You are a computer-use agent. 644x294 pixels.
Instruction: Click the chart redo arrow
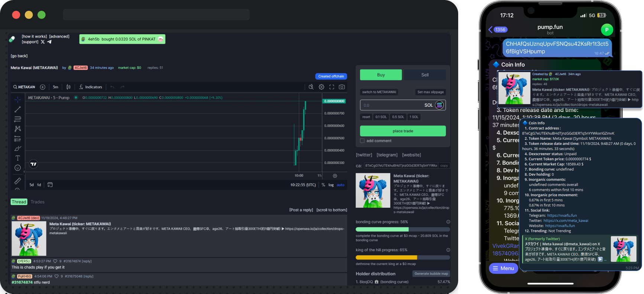click(x=122, y=87)
